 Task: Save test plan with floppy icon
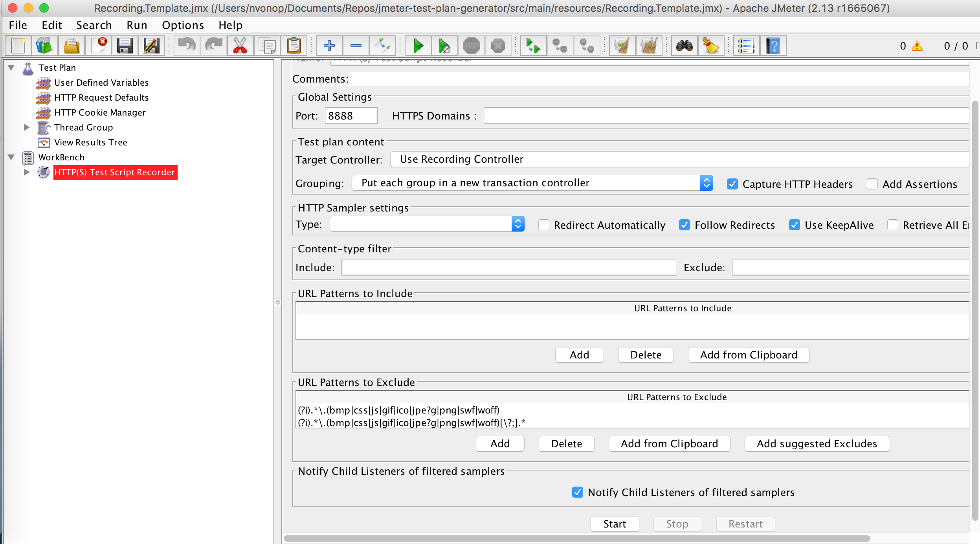125,46
